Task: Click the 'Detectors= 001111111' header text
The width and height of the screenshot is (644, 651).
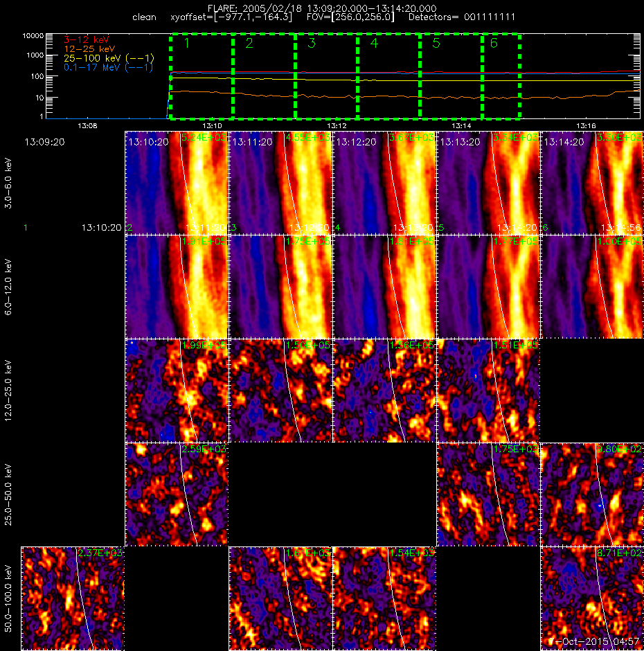Action: tap(462, 17)
